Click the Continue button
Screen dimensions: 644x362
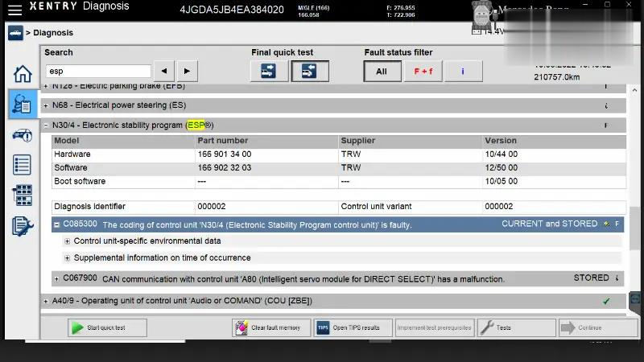598,328
